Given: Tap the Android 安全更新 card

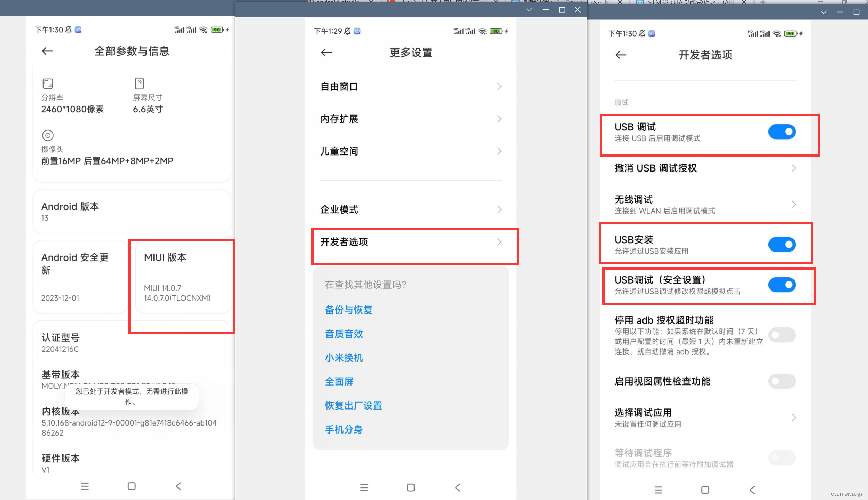Looking at the screenshot, I should pyautogui.click(x=80, y=277).
